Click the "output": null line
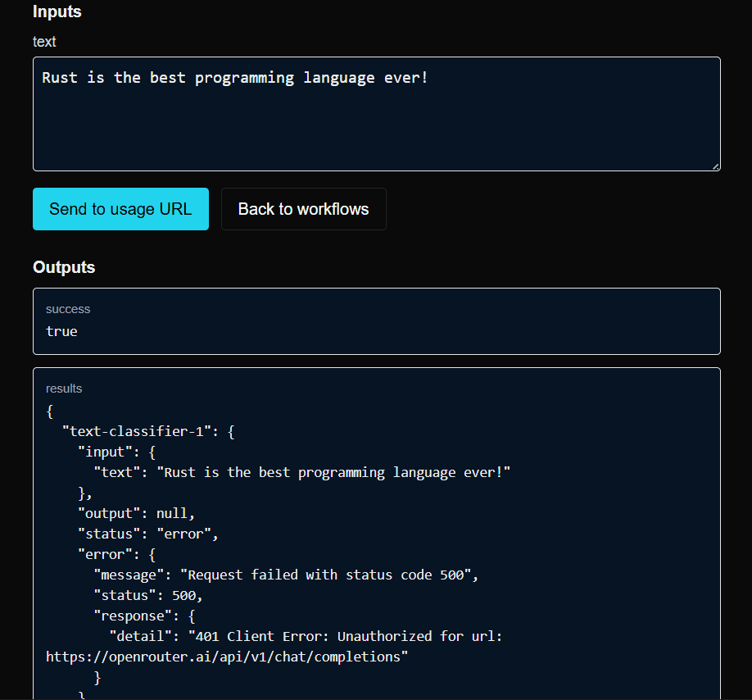Screen dimensions: 752x700 [x=136, y=513]
